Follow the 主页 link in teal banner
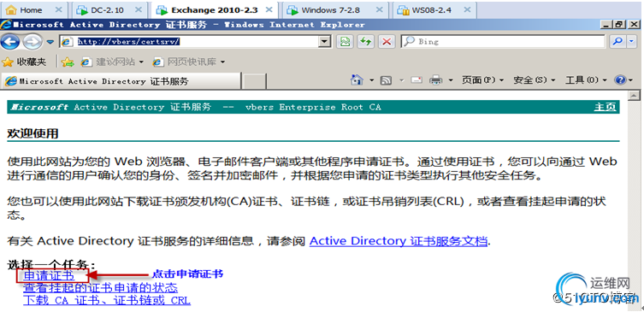This screenshot has width=644, height=312. point(605,108)
